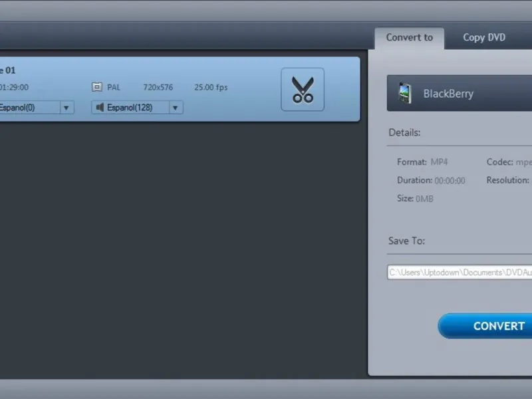Open the BlackBerry output profile selector

coord(460,93)
